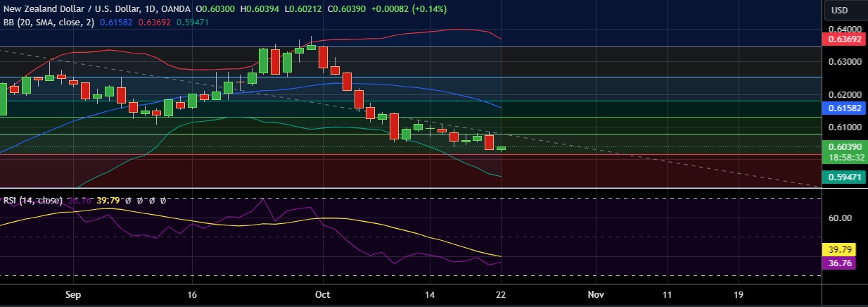Click the close value C0.60390 in header
The height and width of the screenshot is (307, 868).
345,9
